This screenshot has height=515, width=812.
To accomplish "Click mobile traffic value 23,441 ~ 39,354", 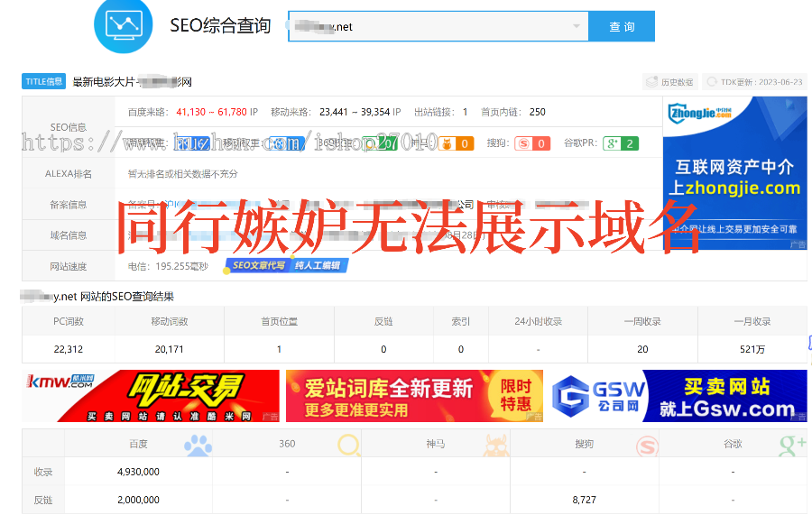I will 355,112.
